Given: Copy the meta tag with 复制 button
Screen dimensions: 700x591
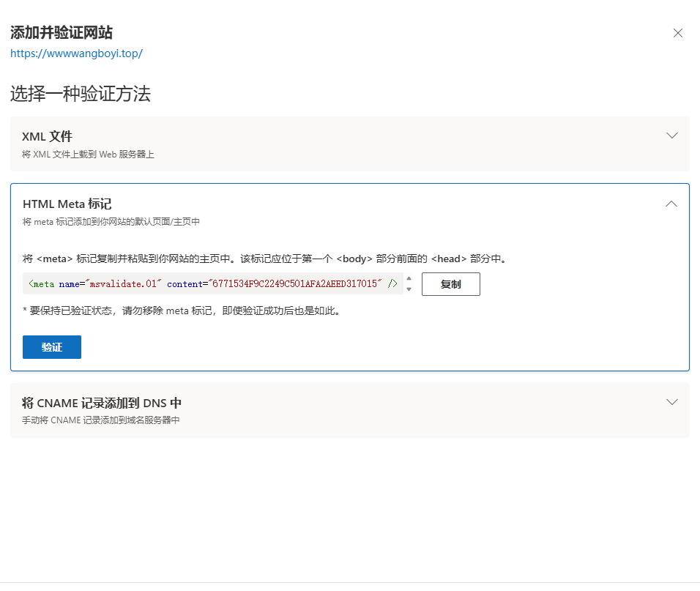Looking at the screenshot, I should tap(450, 284).
